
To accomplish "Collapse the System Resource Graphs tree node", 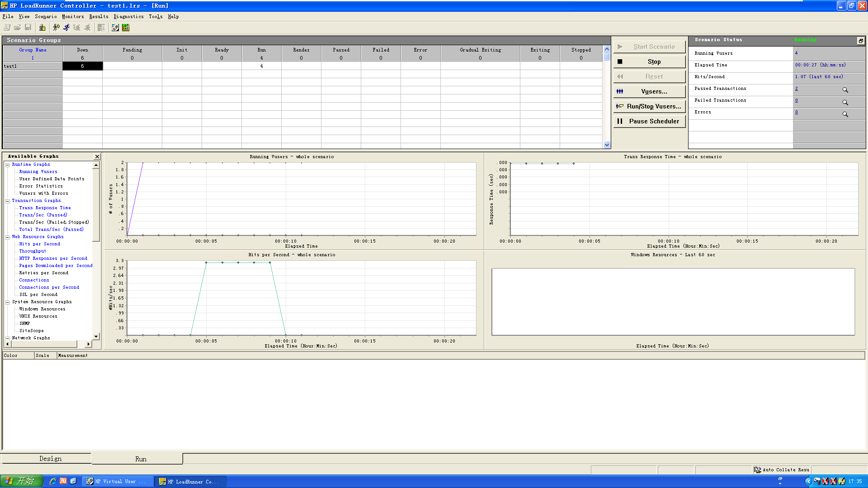I will (8, 302).
